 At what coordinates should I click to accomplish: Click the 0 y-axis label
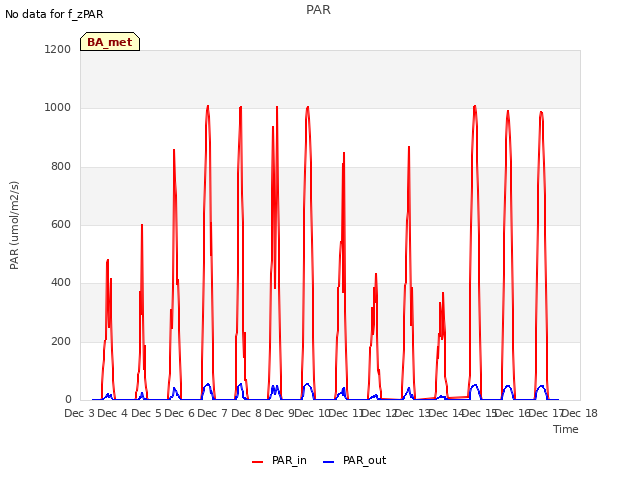(68, 400)
